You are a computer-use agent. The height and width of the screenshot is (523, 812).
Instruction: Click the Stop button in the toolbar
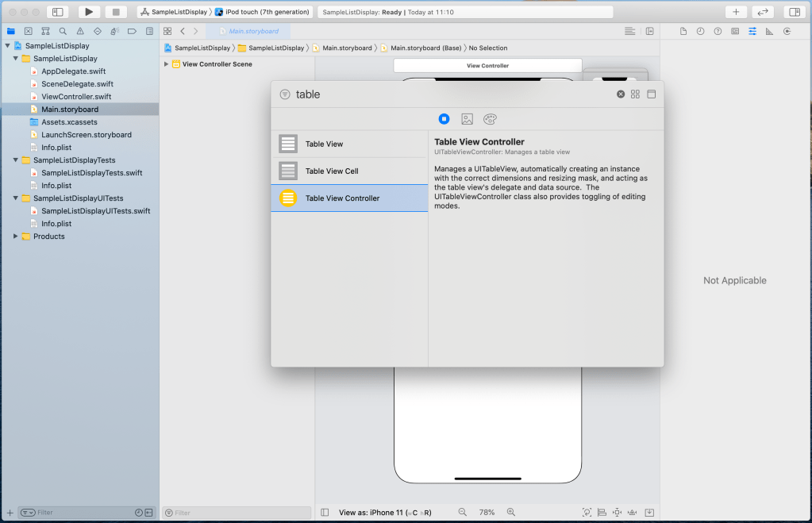[116, 12]
